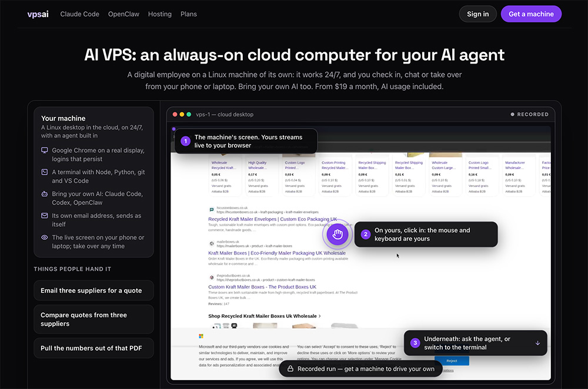Viewport: 588px width, 389px height.
Task: Click the terminal icon beside Node, Python
Action: click(x=44, y=172)
